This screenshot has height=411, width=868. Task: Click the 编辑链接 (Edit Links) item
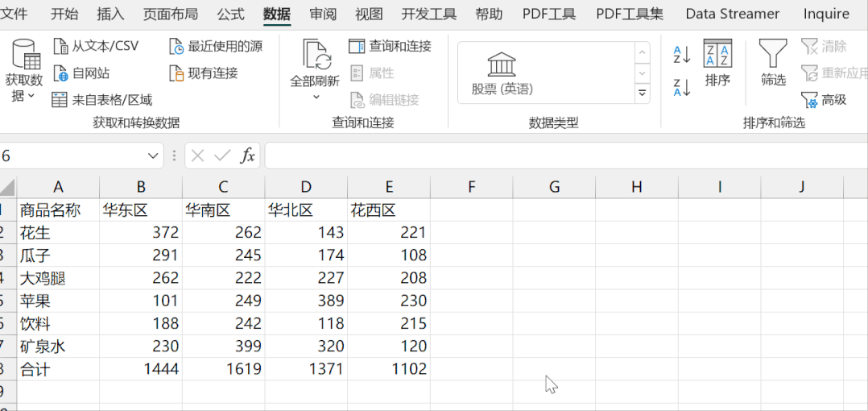tap(384, 100)
